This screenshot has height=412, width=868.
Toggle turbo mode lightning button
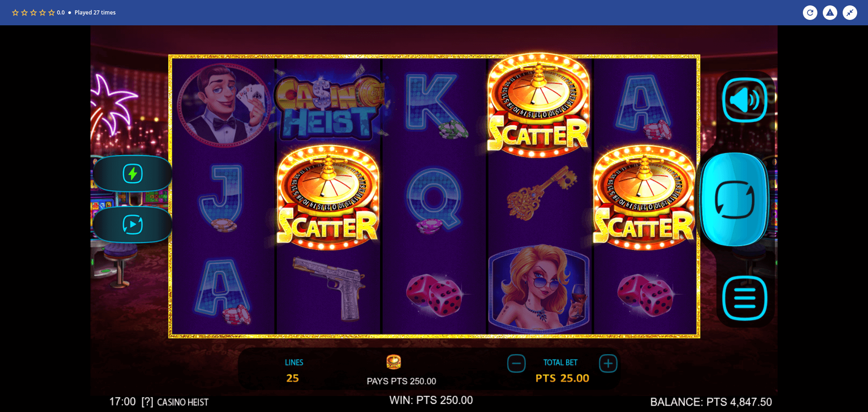[x=132, y=174]
